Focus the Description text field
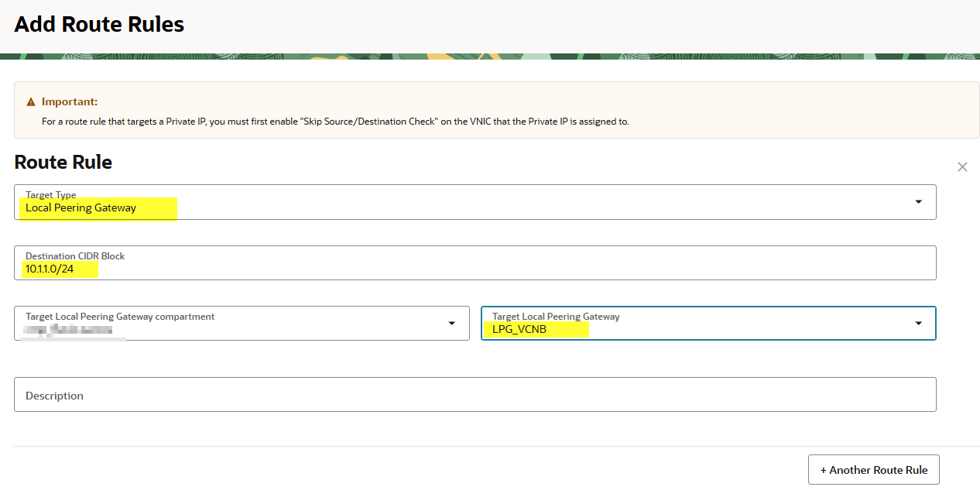 point(475,395)
